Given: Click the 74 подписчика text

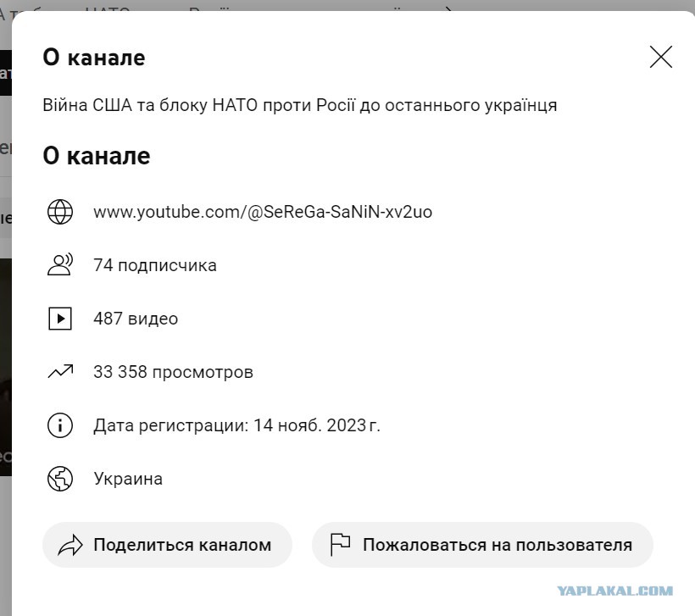Looking at the screenshot, I should pos(155,265).
